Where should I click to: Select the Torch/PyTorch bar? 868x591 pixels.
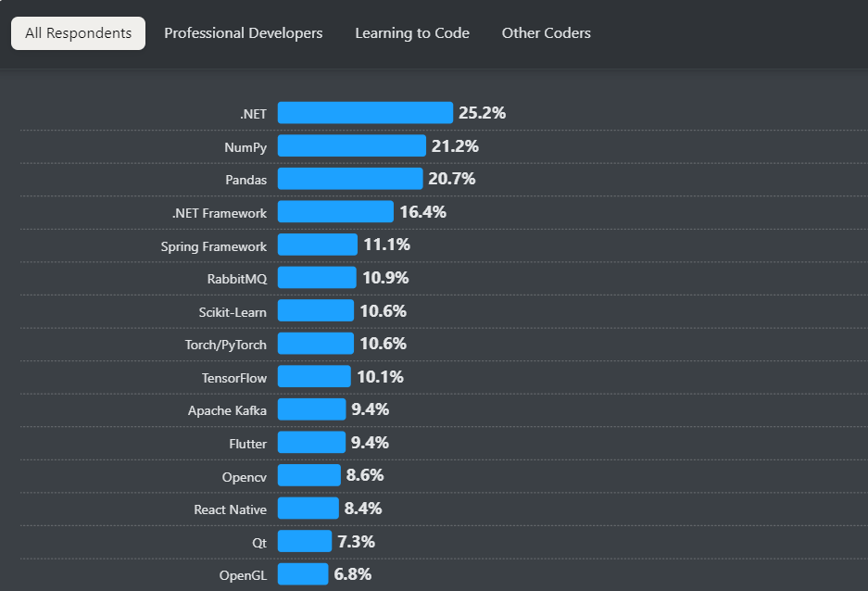[315, 344]
